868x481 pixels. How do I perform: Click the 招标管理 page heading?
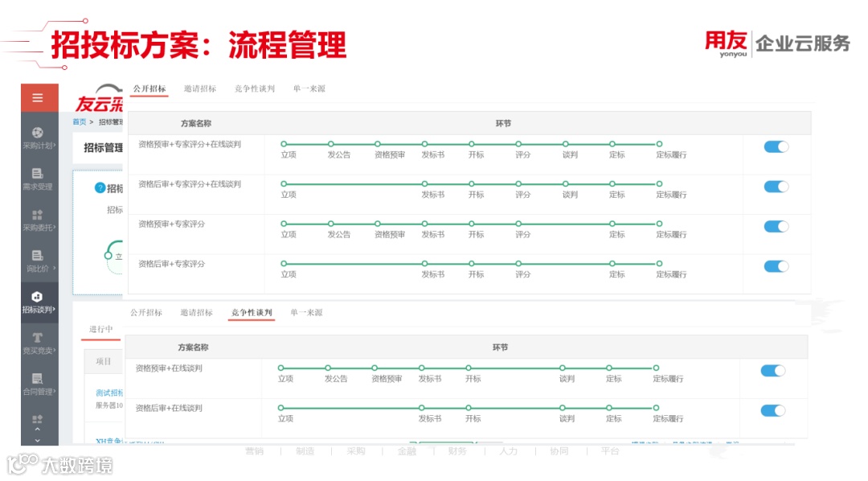click(103, 148)
